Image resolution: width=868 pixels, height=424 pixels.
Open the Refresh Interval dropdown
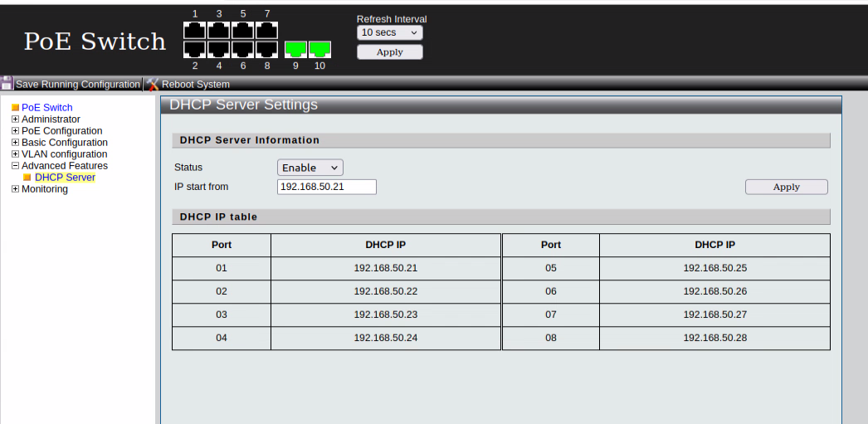point(389,32)
